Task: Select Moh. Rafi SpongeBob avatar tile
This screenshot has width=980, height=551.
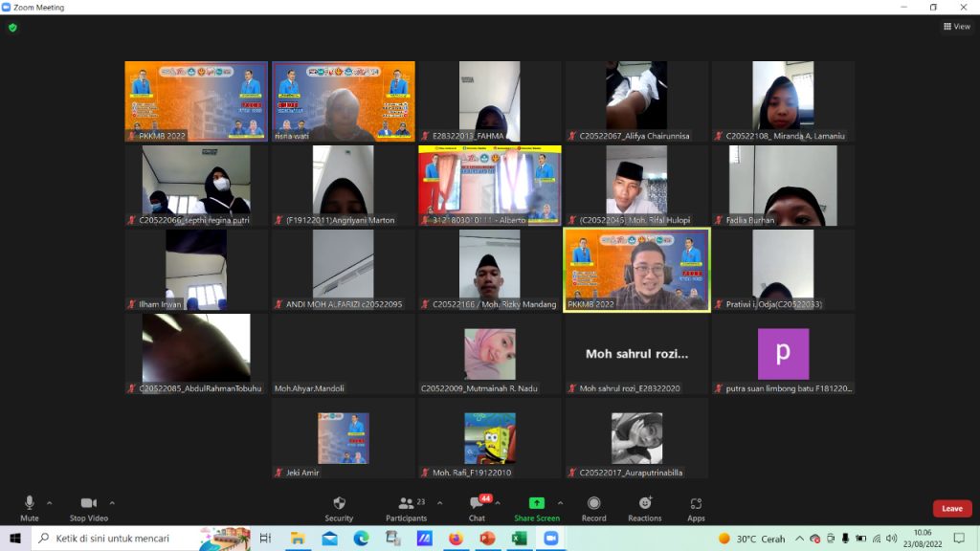Action: [489, 438]
